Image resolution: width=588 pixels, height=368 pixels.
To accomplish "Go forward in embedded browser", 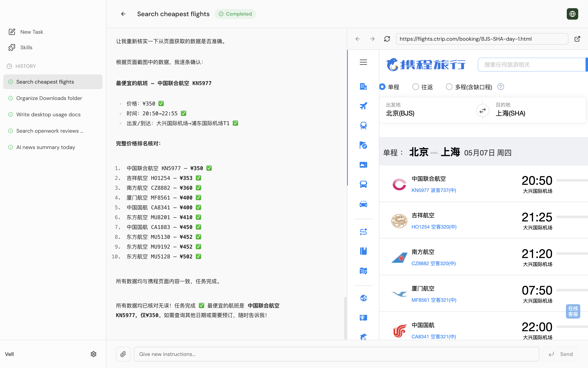I will [x=372, y=39].
